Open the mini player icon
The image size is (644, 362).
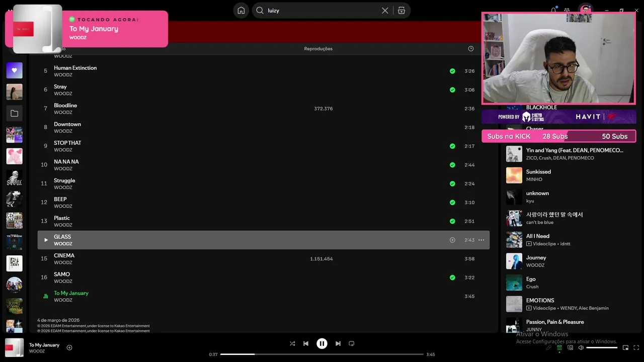625,347
